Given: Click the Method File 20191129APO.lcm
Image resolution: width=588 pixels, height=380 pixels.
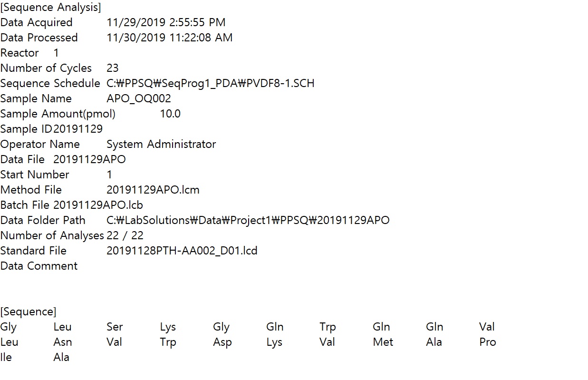Looking at the screenshot, I should [153, 190].
